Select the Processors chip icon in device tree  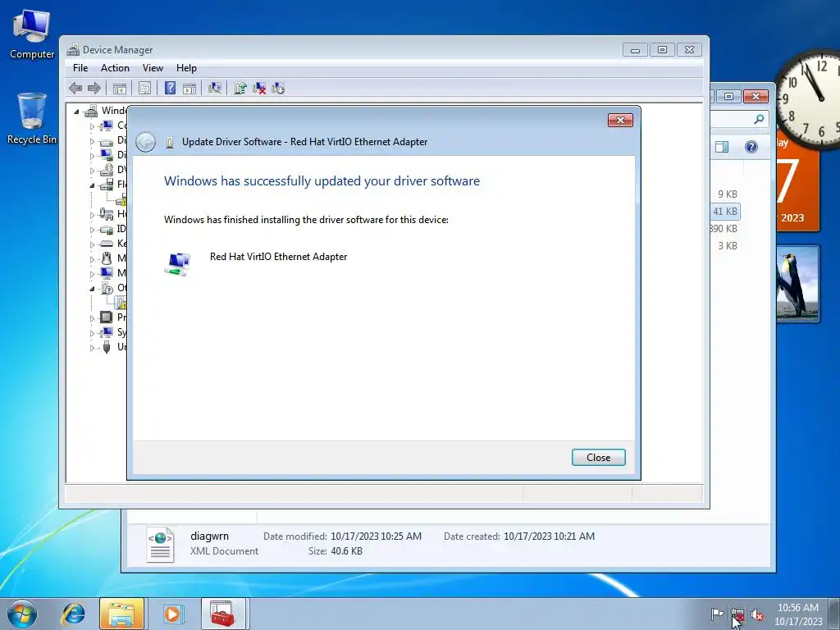(107, 317)
